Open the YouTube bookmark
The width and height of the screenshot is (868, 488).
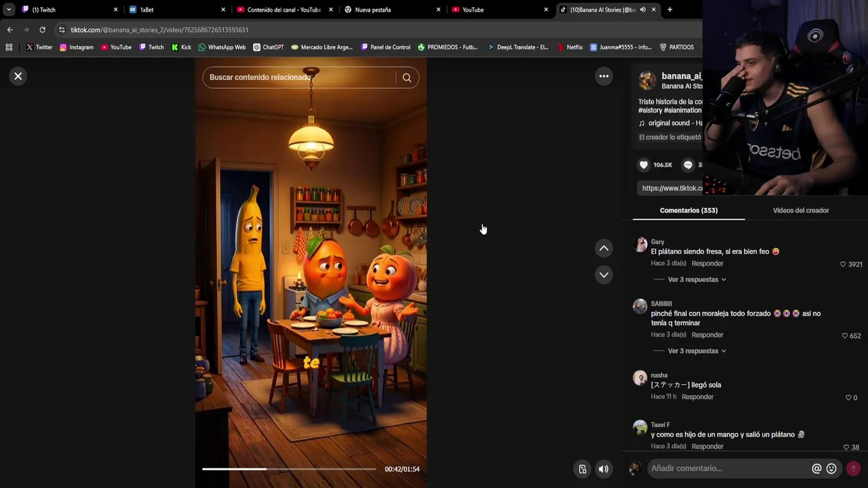click(x=116, y=47)
